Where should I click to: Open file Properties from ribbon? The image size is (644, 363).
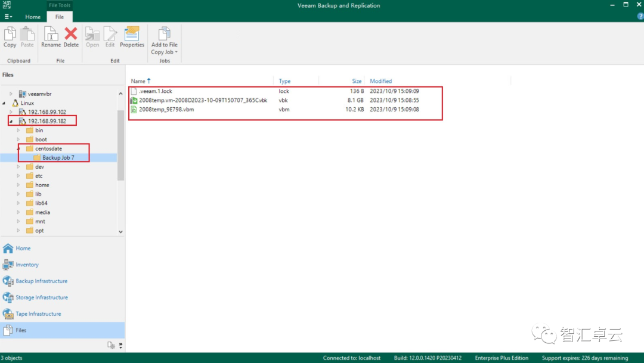pos(132,38)
